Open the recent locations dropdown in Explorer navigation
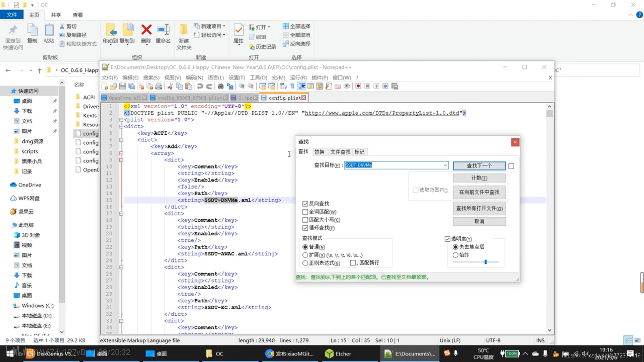 (31, 70)
